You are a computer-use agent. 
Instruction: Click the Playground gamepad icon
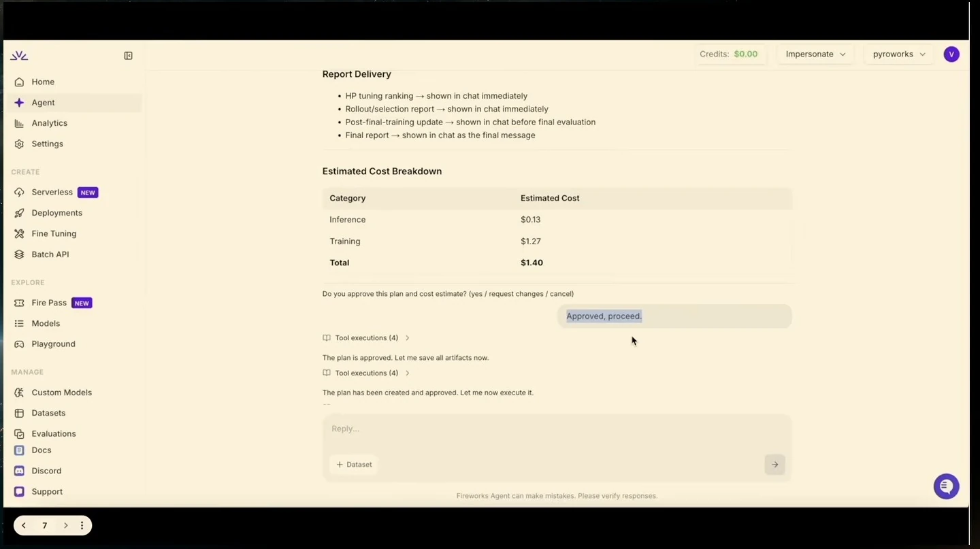click(19, 344)
